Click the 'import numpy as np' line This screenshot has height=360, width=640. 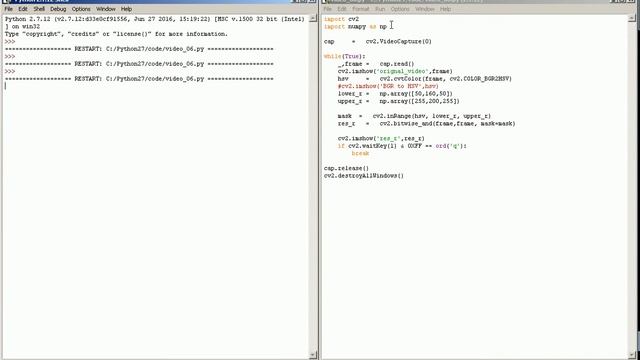(355, 27)
